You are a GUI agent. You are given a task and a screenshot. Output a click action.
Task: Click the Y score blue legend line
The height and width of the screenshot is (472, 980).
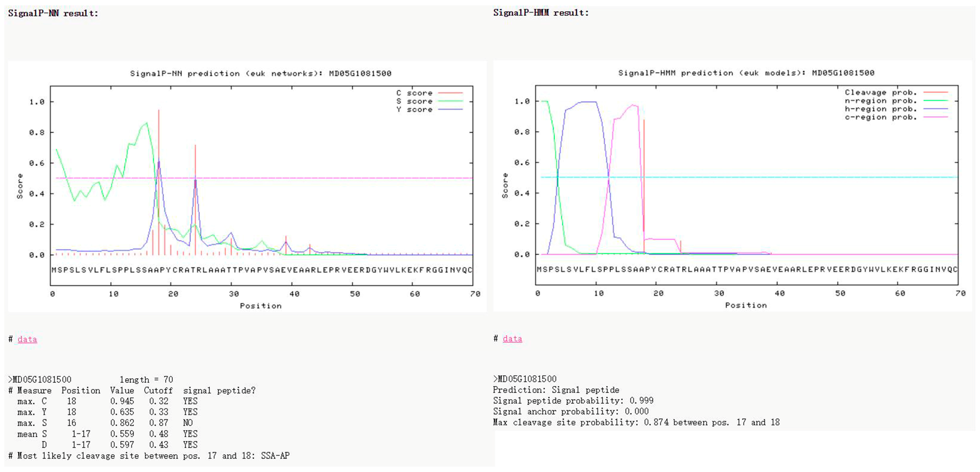450,110
